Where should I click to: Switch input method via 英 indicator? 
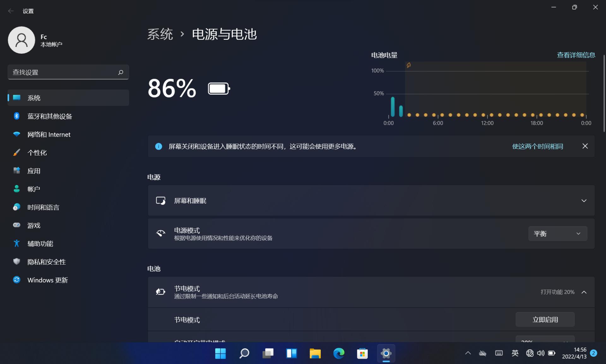(515, 354)
